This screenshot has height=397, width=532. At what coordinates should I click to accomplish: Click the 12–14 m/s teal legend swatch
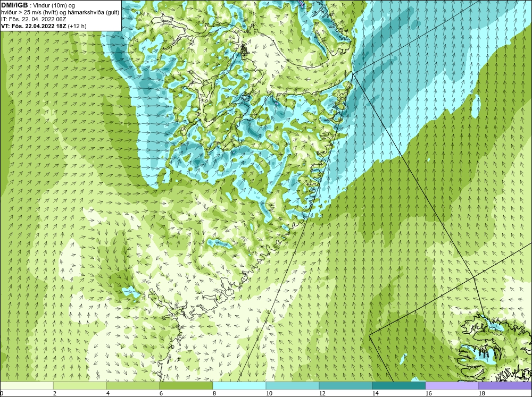pos(345,385)
